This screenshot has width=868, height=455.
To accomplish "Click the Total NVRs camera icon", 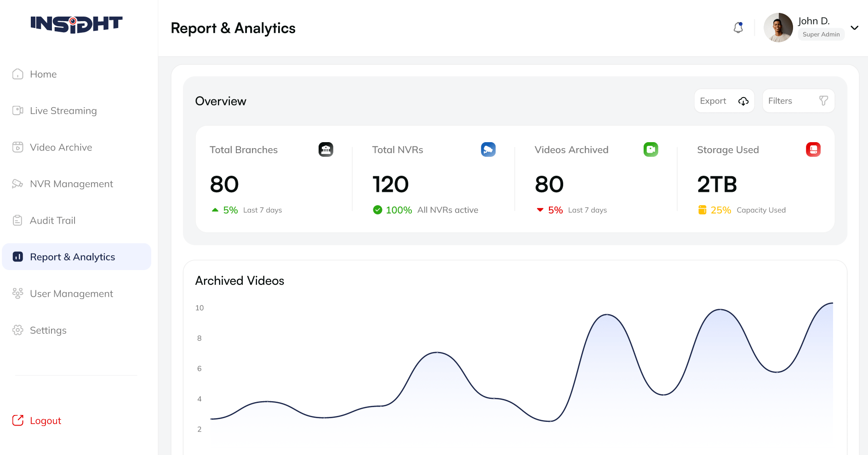I will click(x=488, y=150).
